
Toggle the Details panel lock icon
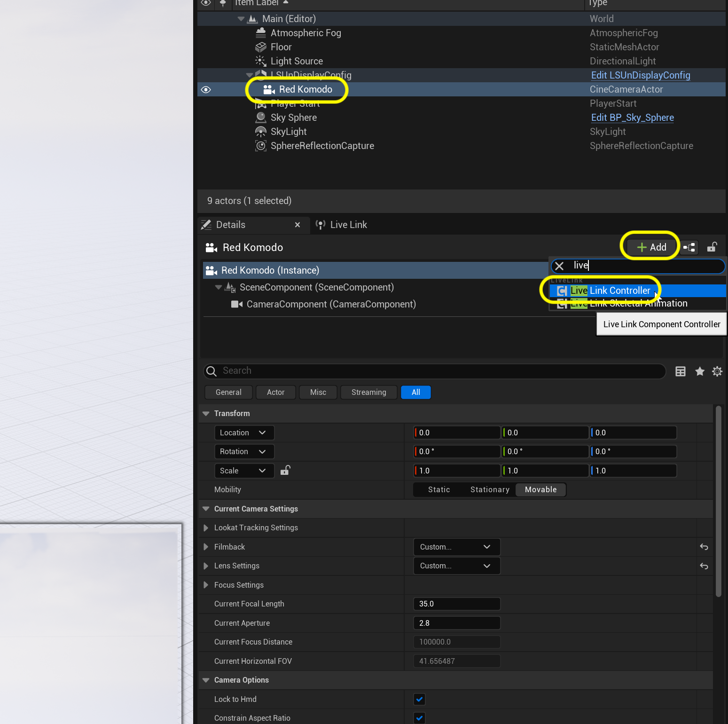point(712,247)
